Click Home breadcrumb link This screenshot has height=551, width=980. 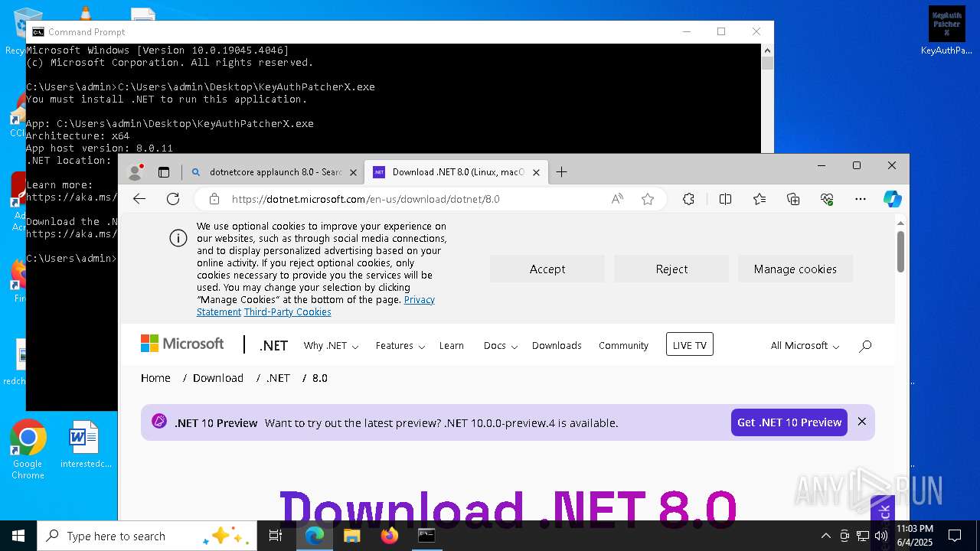tap(155, 378)
